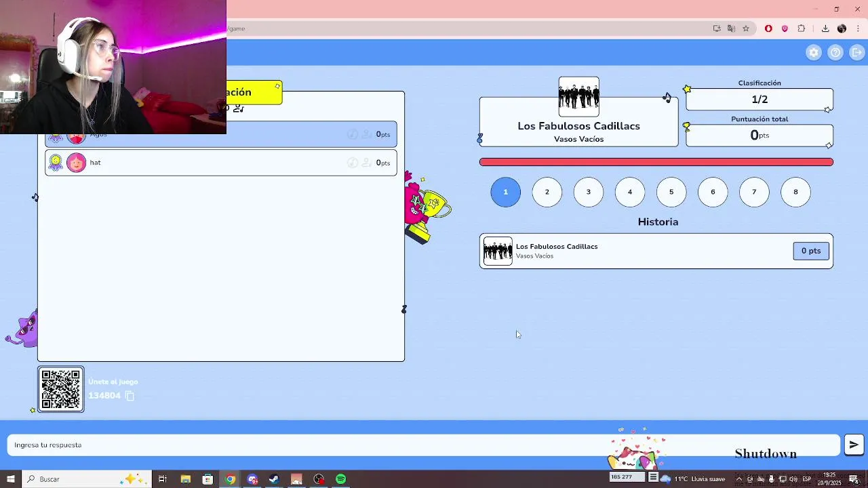
Task: Click the red round timer bar
Action: point(656,162)
